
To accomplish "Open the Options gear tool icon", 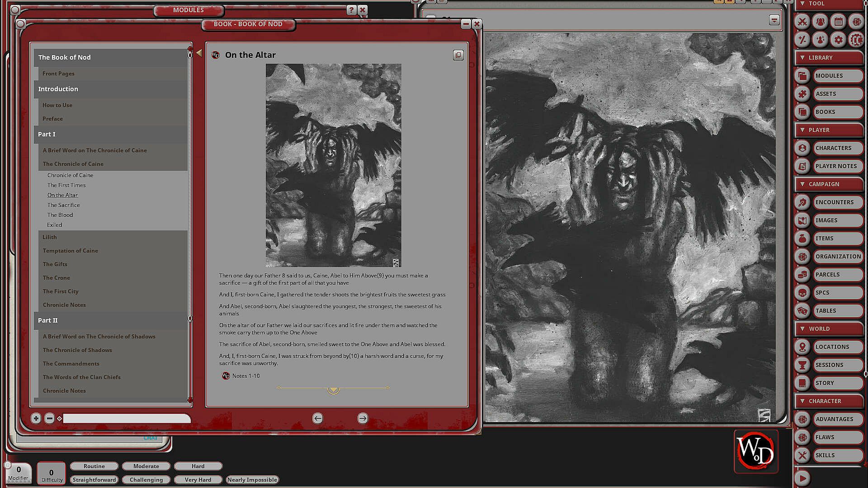I will [x=838, y=40].
